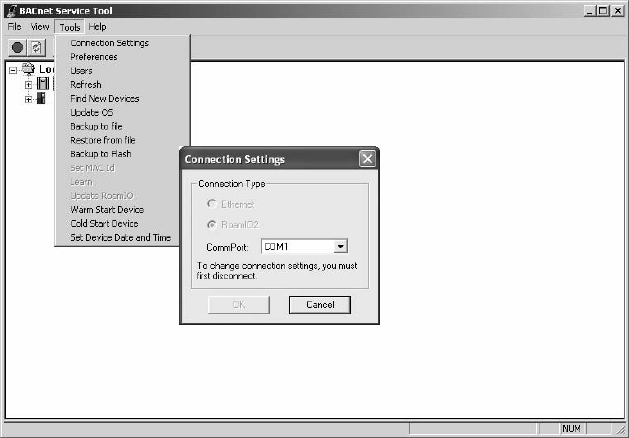Screen dimensions: 629x438
Task: Collapse the root network tree node
Action: [13, 70]
